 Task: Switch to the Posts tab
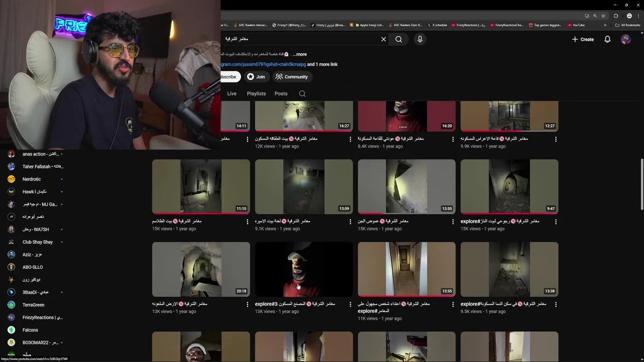click(x=281, y=94)
